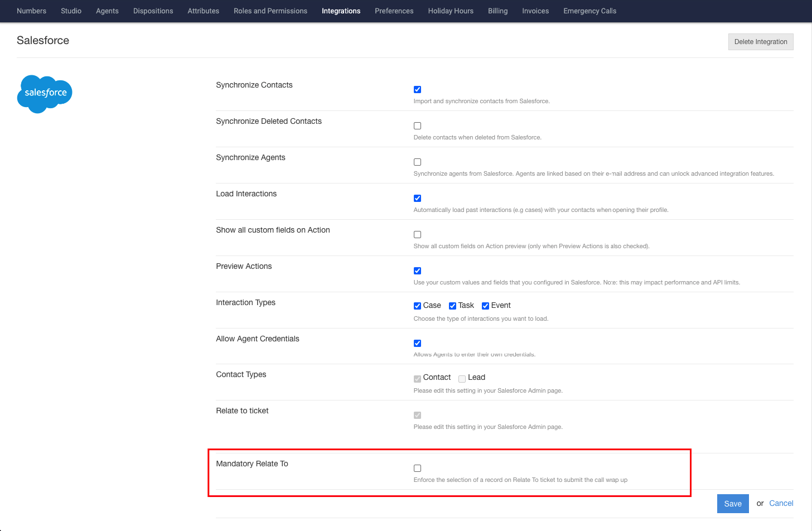
Task: Click the Show all custom fields on Action label
Action: point(273,230)
